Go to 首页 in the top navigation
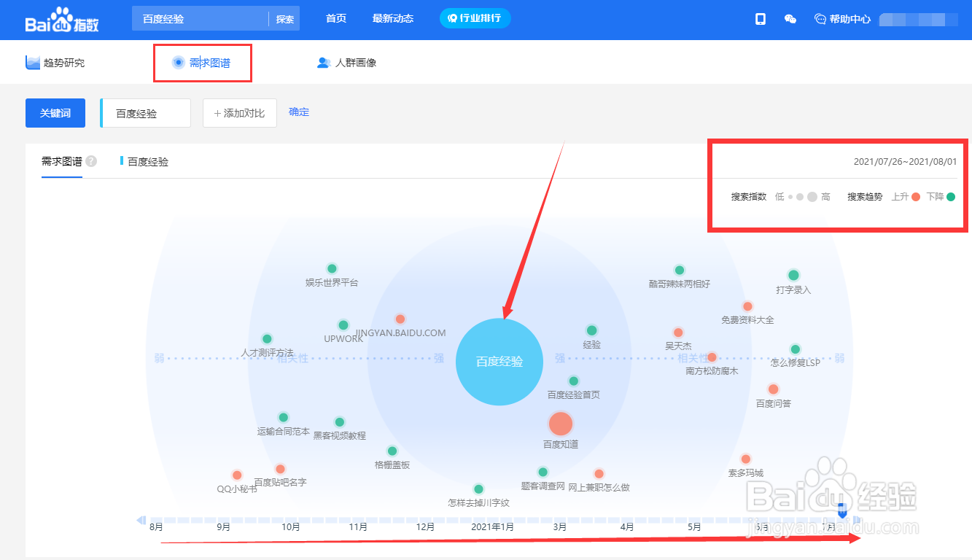Screen dimensions: 972x560 [336, 19]
